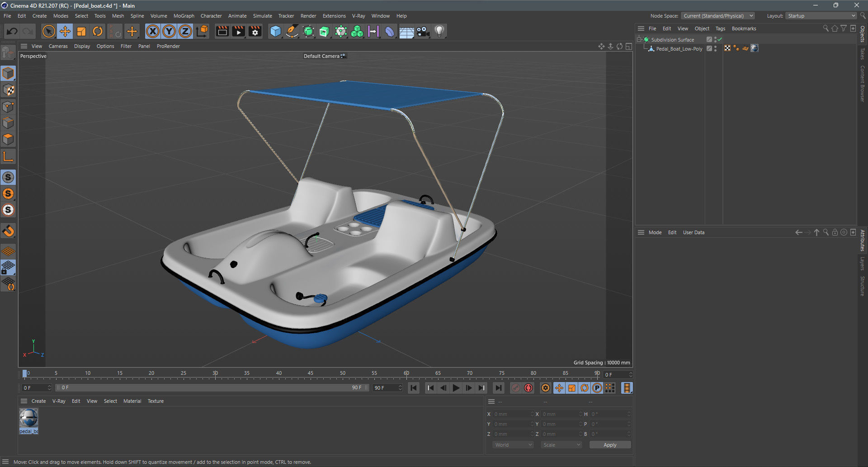The width and height of the screenshot is (868, 467).
Task: Select the Live Selection tool
Action: [48, 31]
